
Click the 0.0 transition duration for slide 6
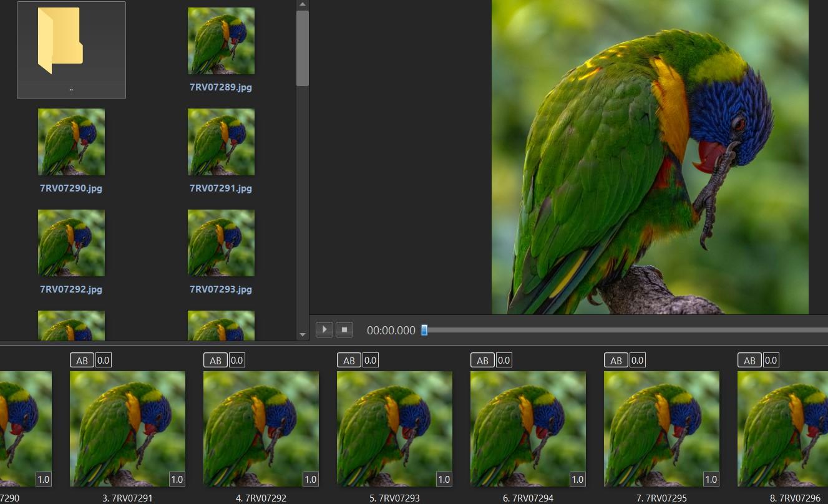point(504,361)
